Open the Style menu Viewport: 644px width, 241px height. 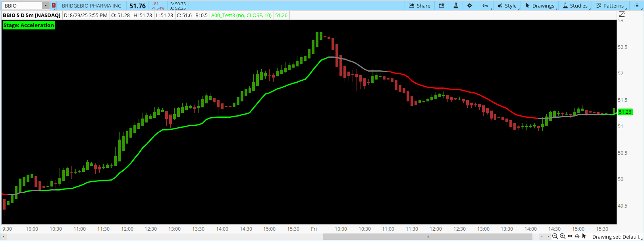pyautogui.click(x=508, y=6)
